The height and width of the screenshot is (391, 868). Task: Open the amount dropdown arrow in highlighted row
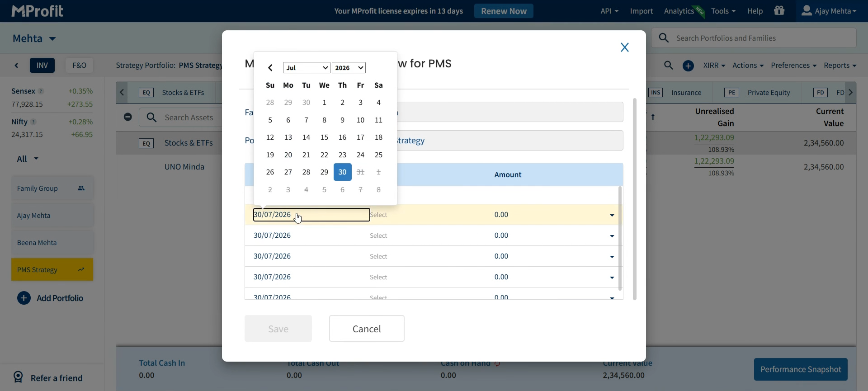(x=612, y=215)
